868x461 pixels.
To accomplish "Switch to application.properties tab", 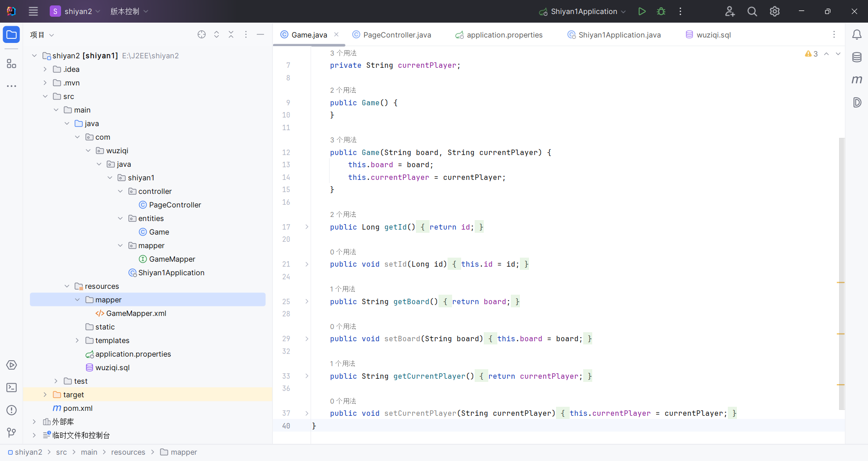I will point(499,35).
